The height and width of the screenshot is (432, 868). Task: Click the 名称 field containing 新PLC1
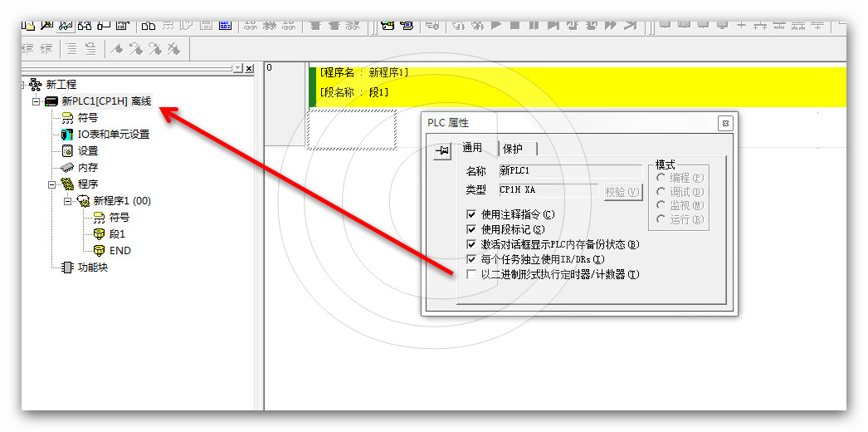coord(569,170)
